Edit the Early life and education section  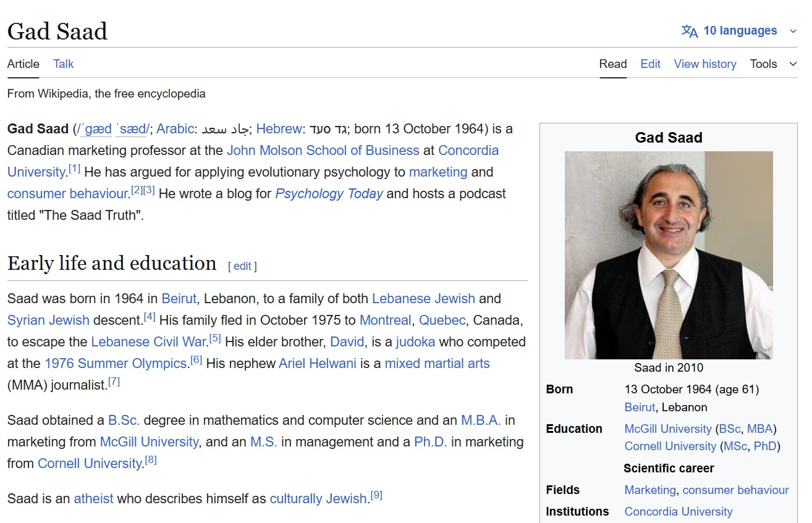click(x=242, y=266)
